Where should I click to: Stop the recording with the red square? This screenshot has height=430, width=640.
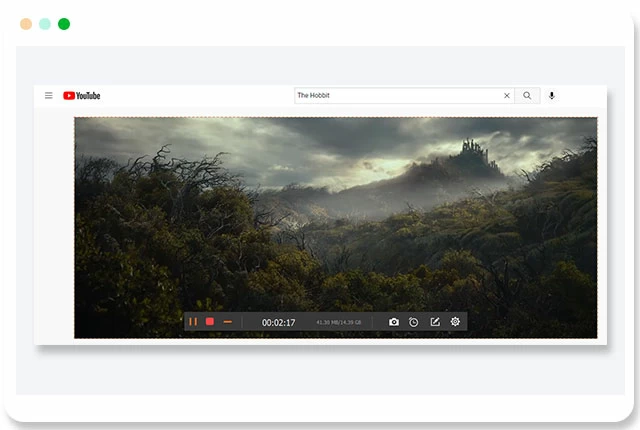coord(210,322)
